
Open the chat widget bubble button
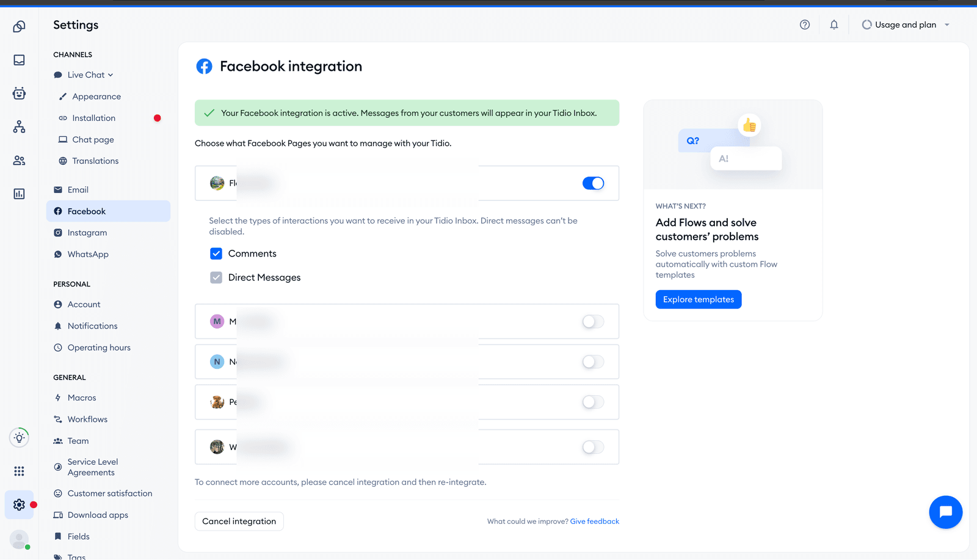coord(946,512)
